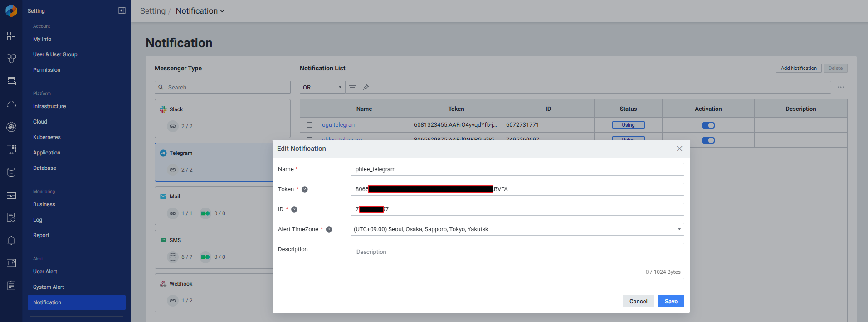This screenshot has width=868, height=322.
Task: Click the filter icon in Notification List
Action: pos(352,87)
